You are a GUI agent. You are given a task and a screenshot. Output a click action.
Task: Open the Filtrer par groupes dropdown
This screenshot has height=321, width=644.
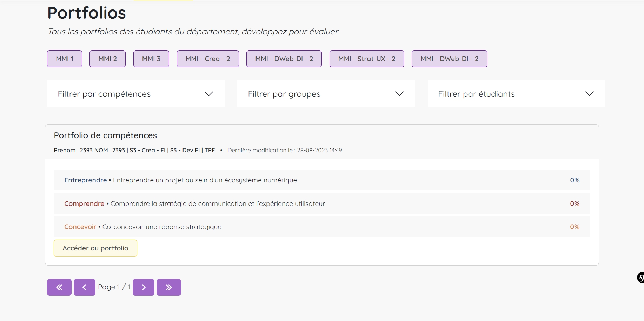pyautogui.click(x=326, y=94)
